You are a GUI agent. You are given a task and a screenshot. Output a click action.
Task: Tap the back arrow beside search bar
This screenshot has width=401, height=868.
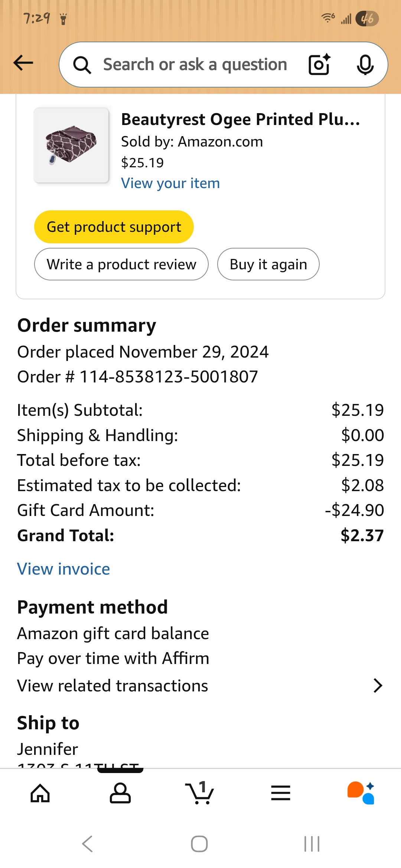pos(23,63)
